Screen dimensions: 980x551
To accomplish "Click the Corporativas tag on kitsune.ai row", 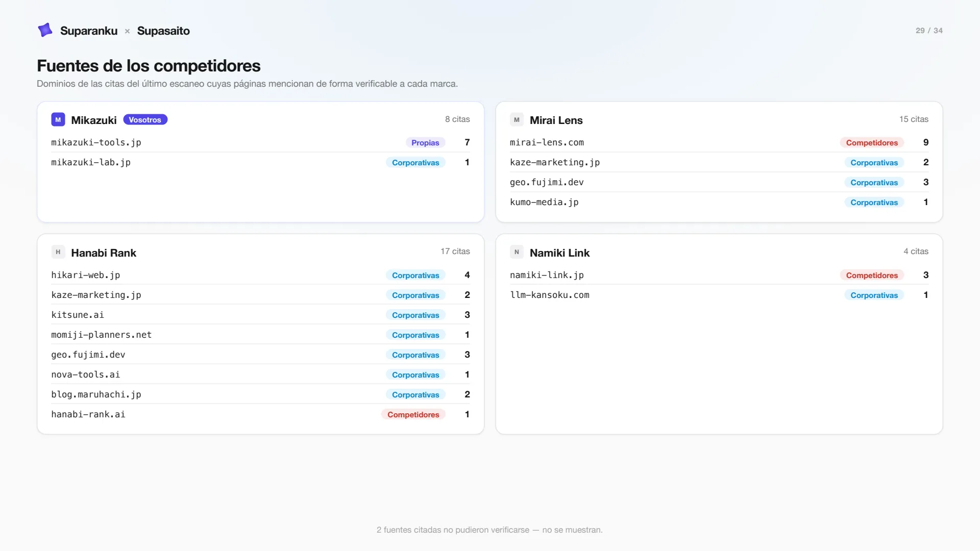I will tap(415, 315).
